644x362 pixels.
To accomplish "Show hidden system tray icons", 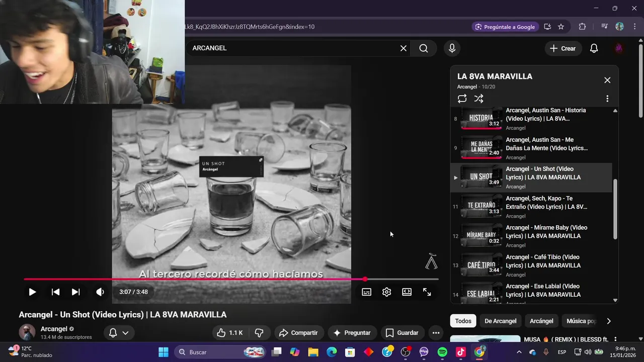I will (x=519, y=352).
